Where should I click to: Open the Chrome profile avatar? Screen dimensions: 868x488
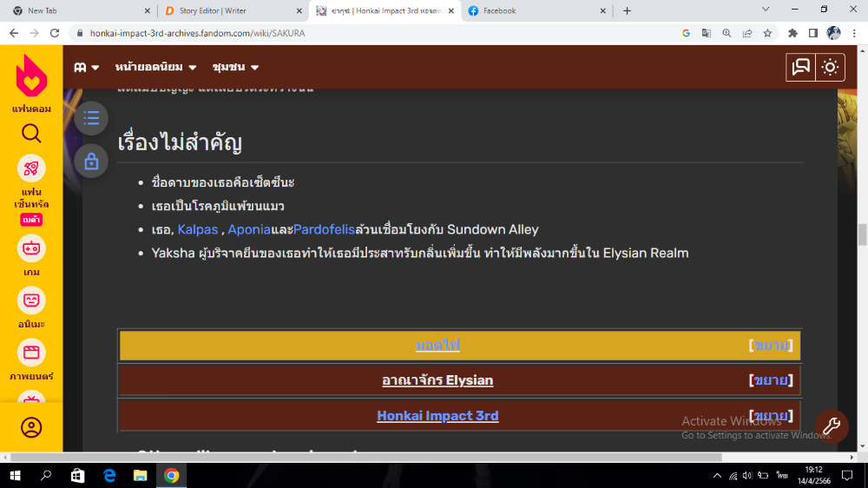pos(833,33)
